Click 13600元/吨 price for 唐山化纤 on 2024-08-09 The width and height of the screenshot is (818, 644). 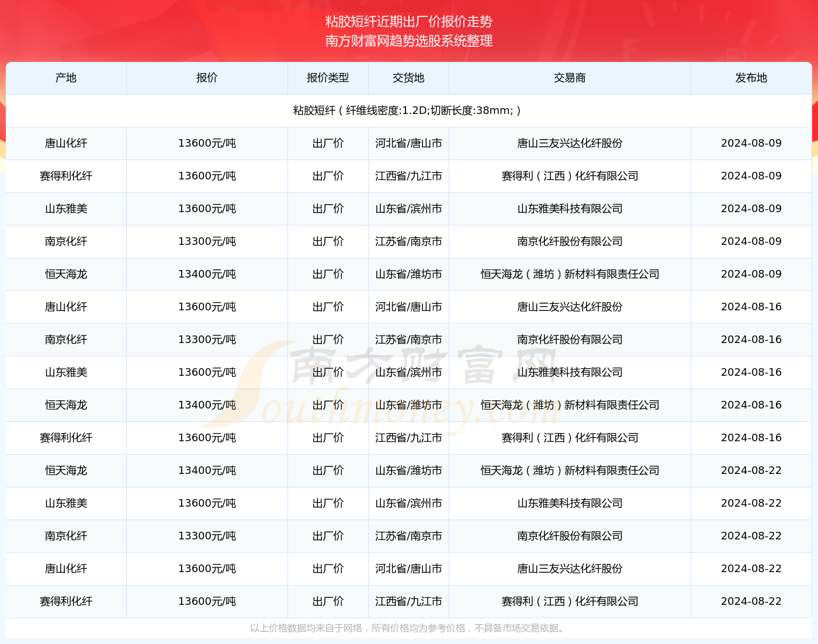(x=207, y=143)
